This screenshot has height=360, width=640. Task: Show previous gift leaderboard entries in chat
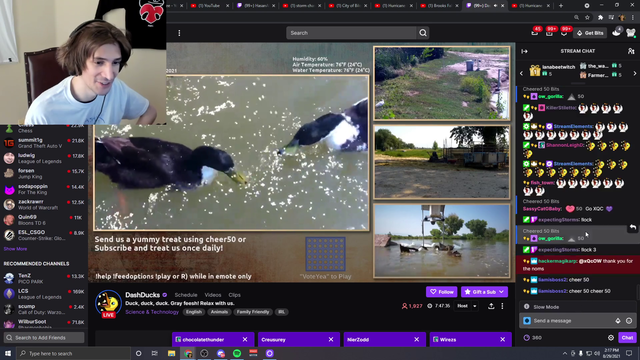521,73
